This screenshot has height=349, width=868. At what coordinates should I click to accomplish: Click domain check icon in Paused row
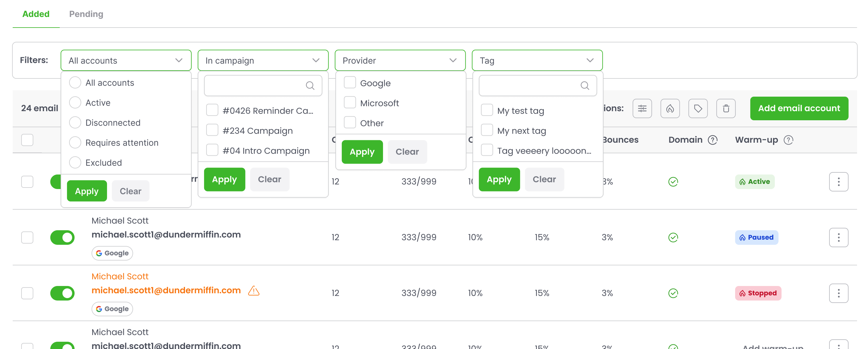coord(673,238)
